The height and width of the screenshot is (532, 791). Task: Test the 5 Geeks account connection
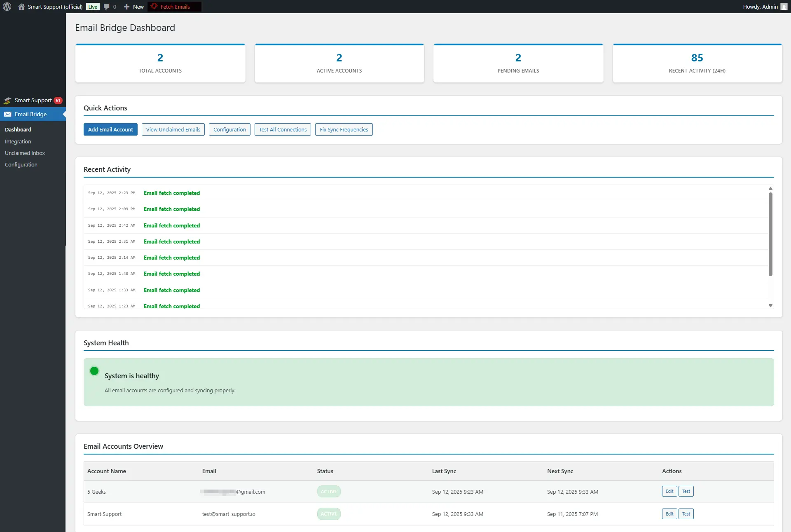(x=686, y=491)
